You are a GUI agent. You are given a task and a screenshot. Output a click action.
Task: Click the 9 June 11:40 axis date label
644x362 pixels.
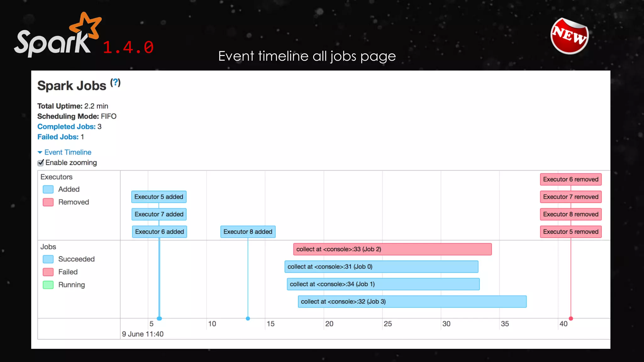(143, 334)
